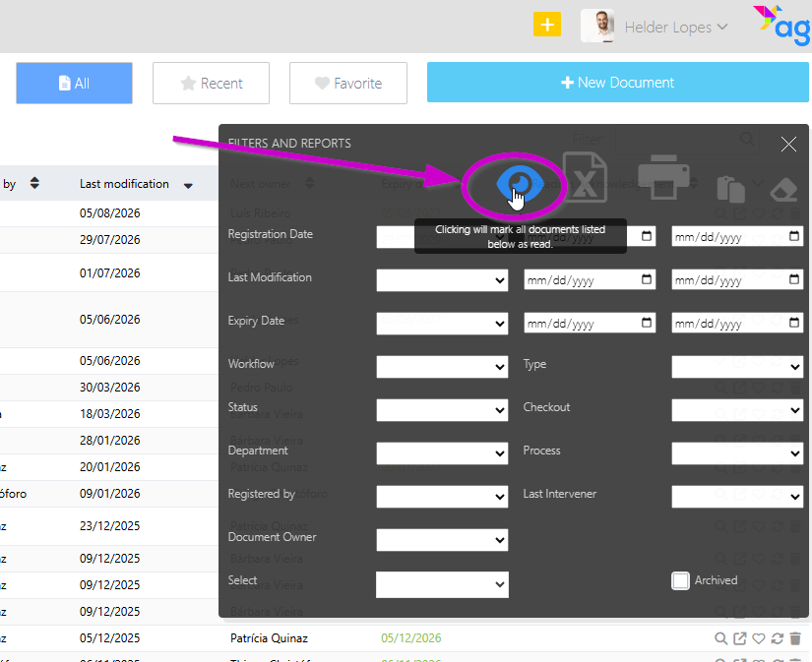
Task: Open the Last Modification condition dropdown
Action: 442,280
